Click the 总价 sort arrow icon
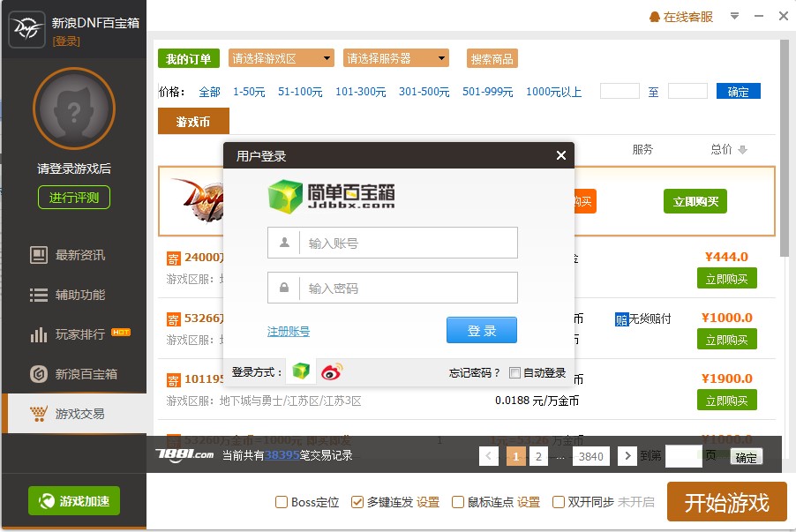The width and height of the screenshot is (796, 532). pyautogui.click(x=742, y=150)
